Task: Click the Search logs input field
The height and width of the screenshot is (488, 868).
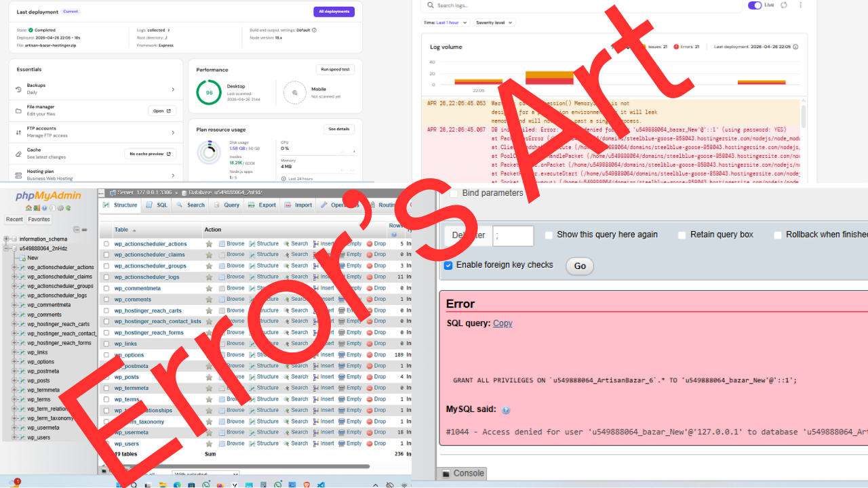Action: coord(580,5)
